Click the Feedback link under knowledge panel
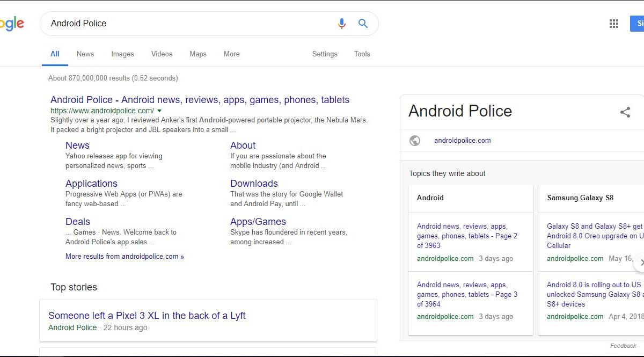Viewport: 644px width, 357px height. pos(623,346)
